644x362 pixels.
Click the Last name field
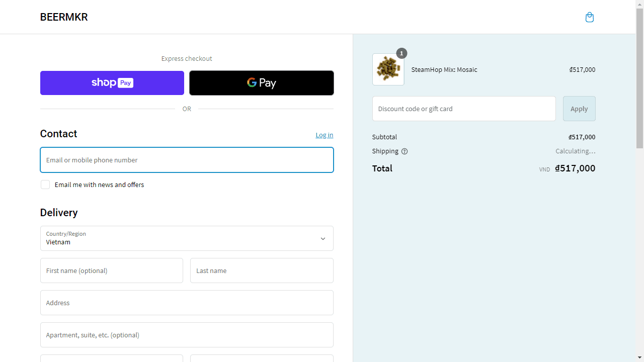(262, 270)
